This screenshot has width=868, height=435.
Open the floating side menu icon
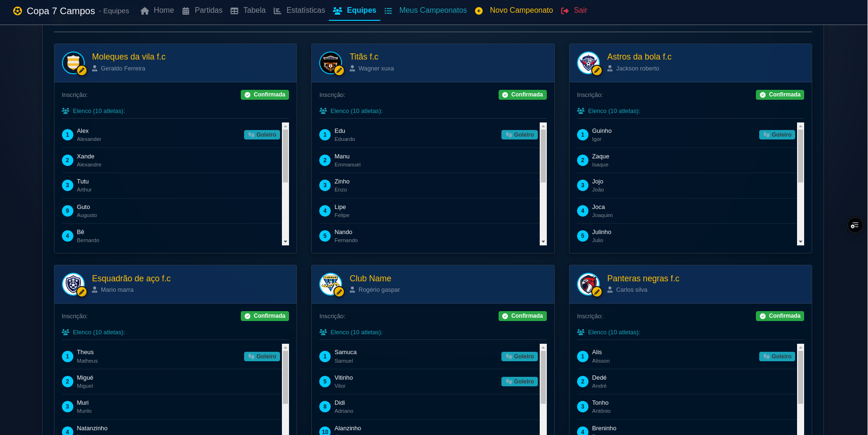(x=855, y=225)
